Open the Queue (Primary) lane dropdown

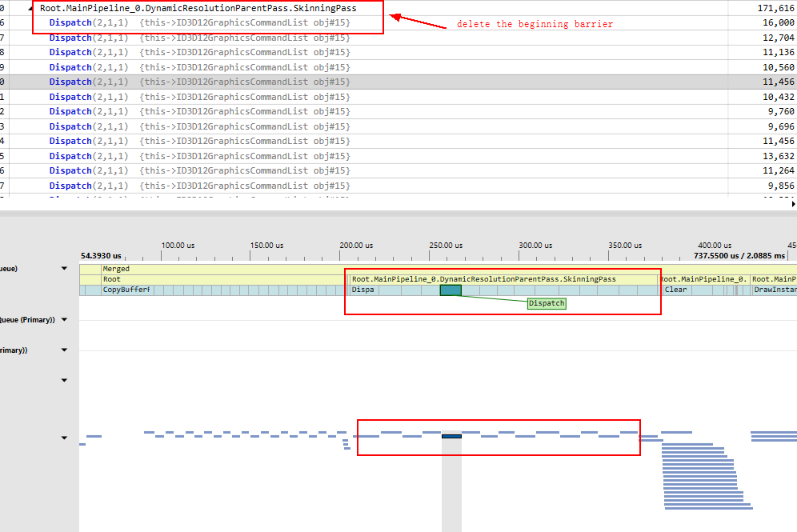pos(63,320)
